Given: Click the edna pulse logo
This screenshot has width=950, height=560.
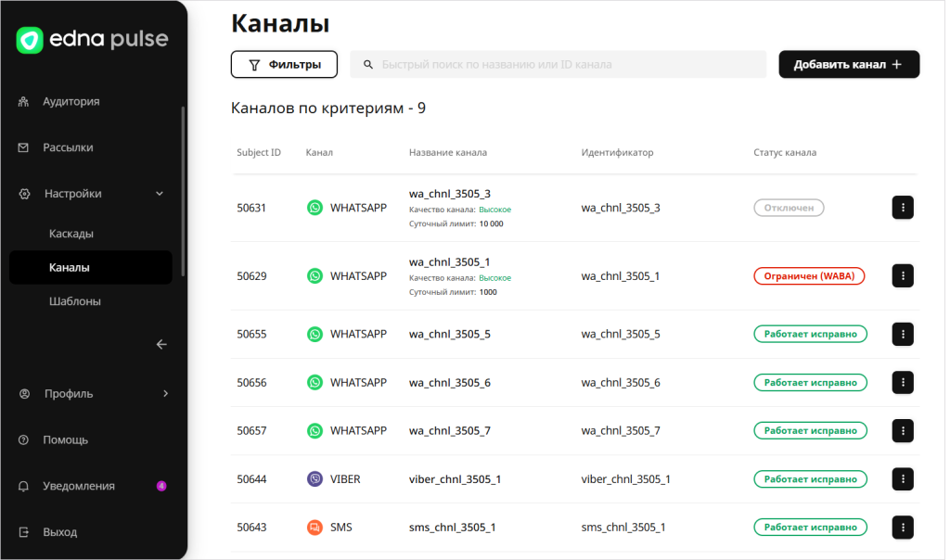Looking at the screenshot, I should (x=92, y=40).
